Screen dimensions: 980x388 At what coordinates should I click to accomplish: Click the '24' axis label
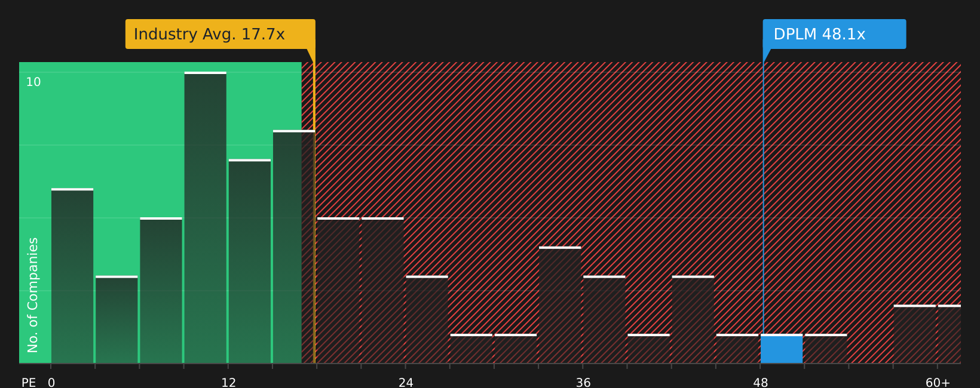click(406, 383)
